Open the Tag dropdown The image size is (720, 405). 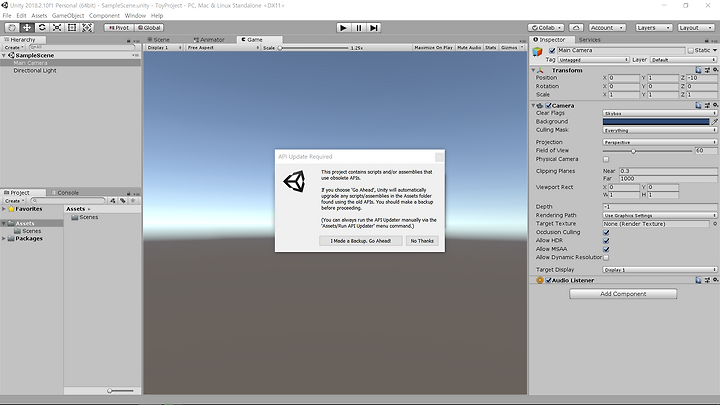point(593,60)
